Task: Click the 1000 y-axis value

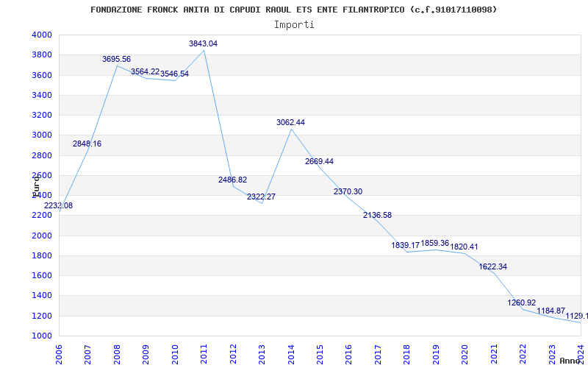Action: (x=42, y=336)
